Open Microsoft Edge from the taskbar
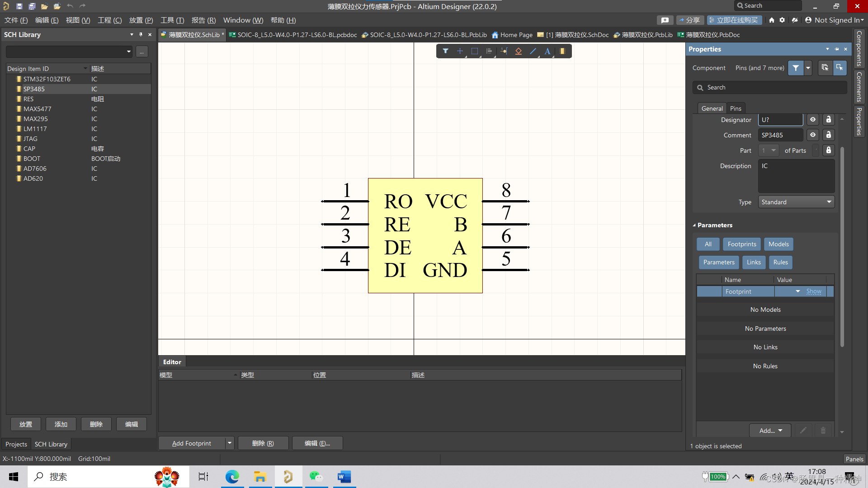The image size is (868, 488). pos(232,477)
